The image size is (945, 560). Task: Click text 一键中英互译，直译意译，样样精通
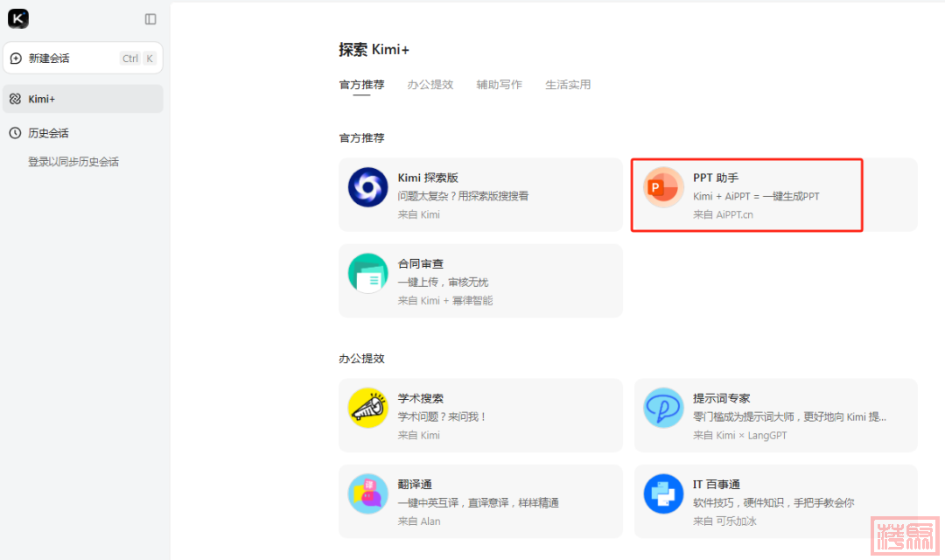point(479,503)
